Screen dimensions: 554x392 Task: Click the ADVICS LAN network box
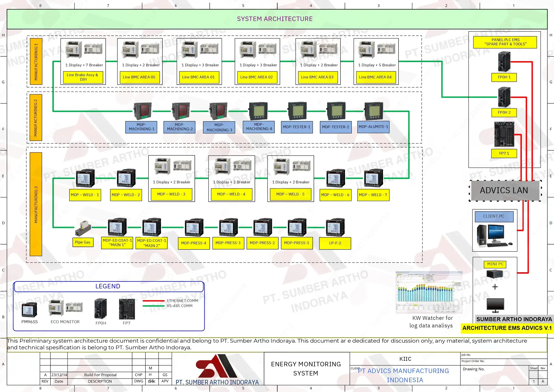pos(504,191)
